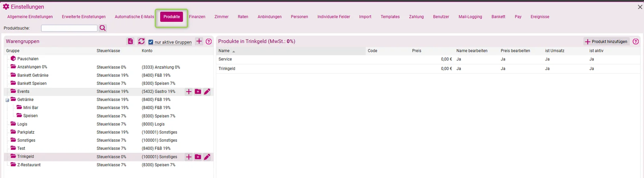The image size is (644, 178).
Task: Open the help icon in Warengruppen panel
Action: coord(209,41)
